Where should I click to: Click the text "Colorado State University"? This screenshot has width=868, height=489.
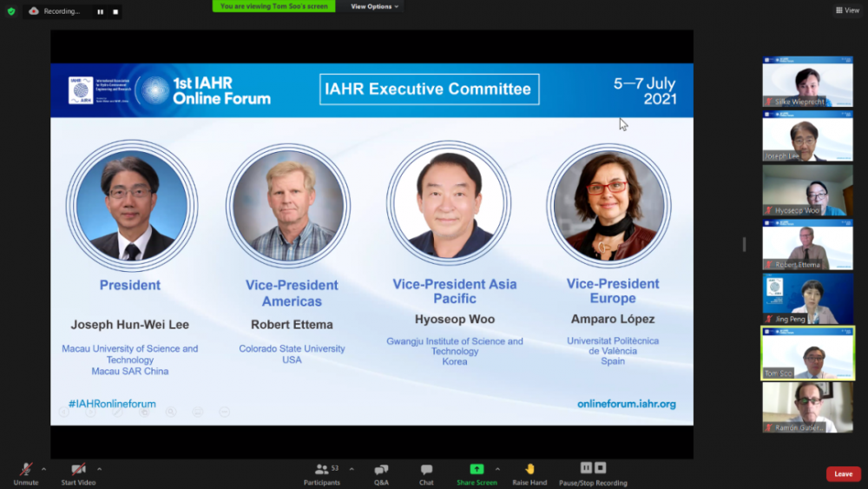tap(292, 349)
